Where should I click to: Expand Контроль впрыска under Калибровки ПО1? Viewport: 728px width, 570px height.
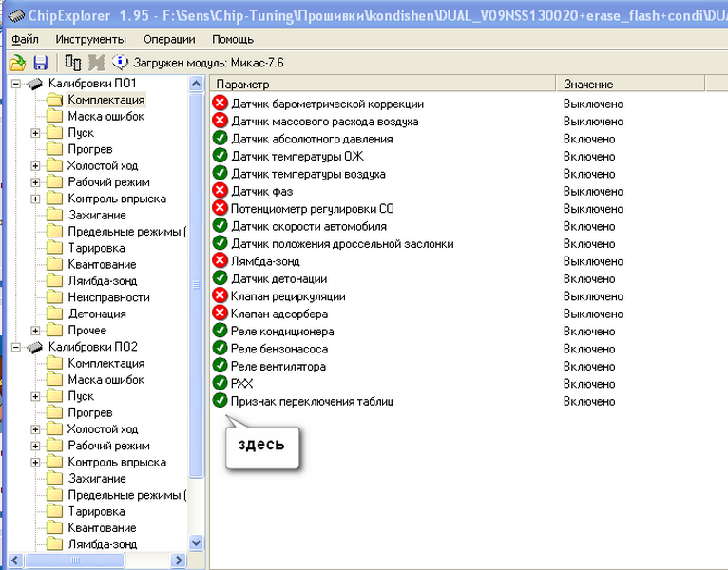pyautogui.click(x=36, y=199)
